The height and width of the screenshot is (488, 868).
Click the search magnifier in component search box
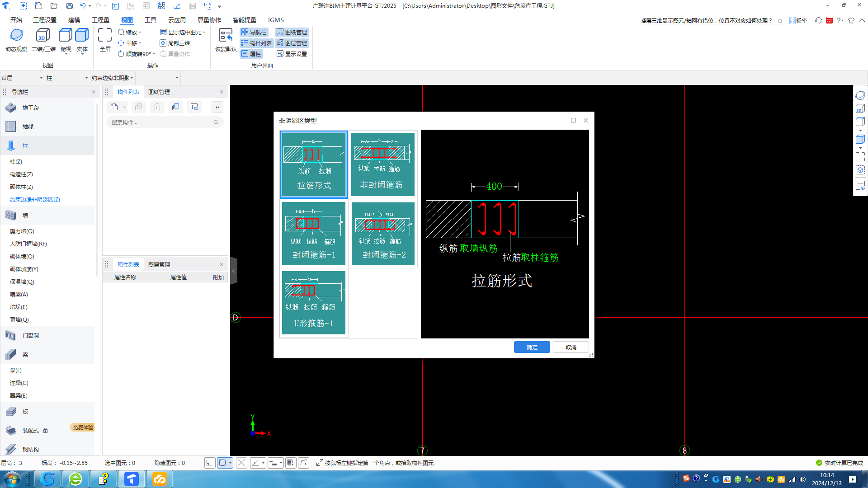pyautogui.click(x=216, y=122)
